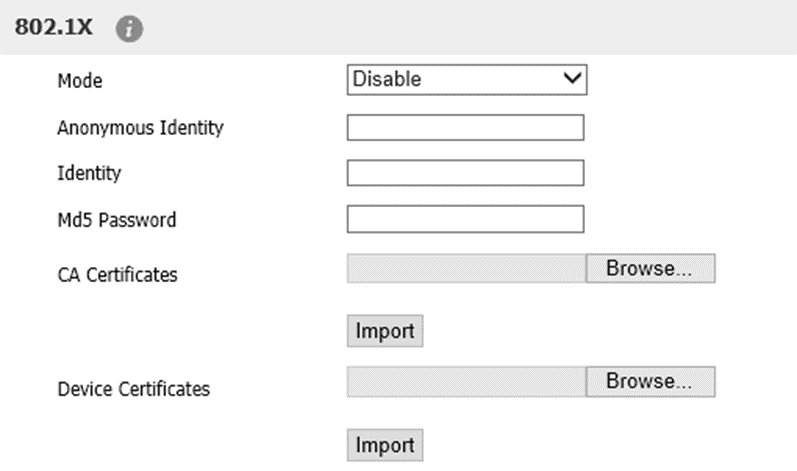The image size is (797, 471).
Task: Click the Disable text in the Mode selector
Action: click(387, 79)
